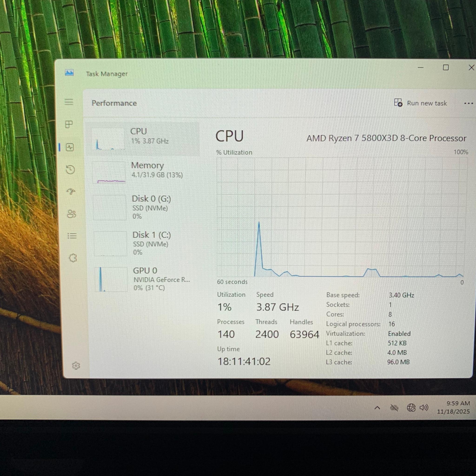This screenshot has height=476, width=476.
Task: Click the Speed value 3.87 GHz below graph
Action: 278,307
